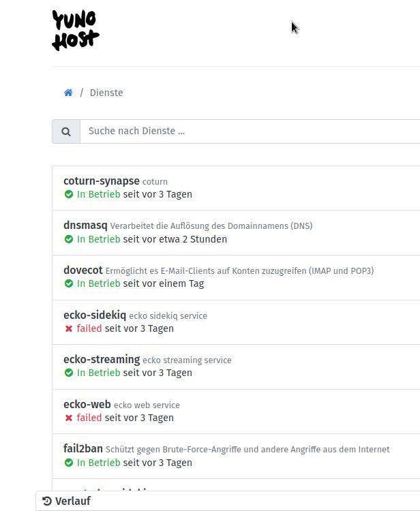
Task: Open the fail2ban service details
Action: click(83, 449)
